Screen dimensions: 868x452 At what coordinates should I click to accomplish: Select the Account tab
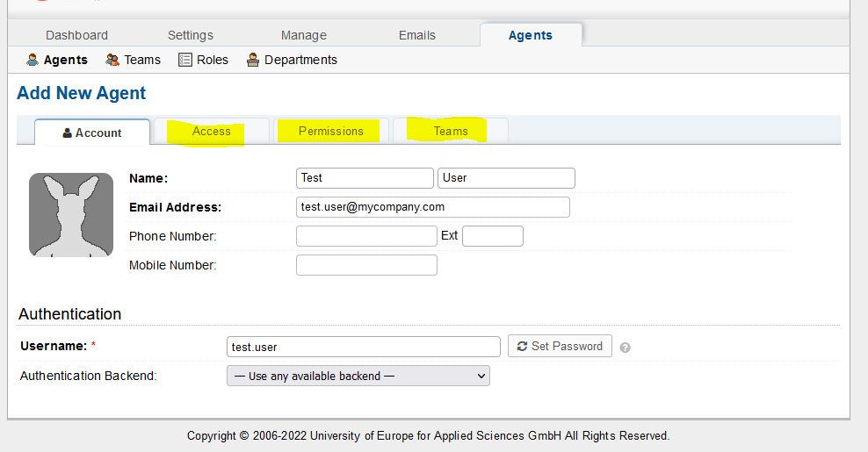point(92,133)
